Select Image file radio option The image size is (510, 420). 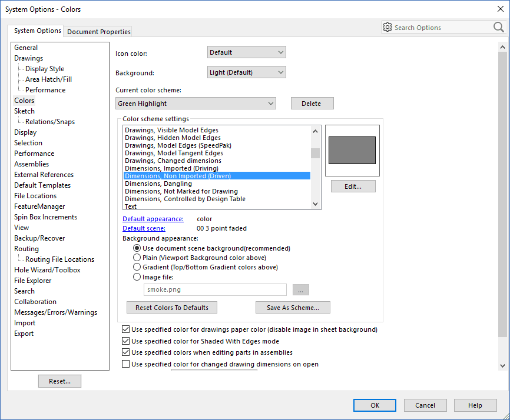pyautogui.click(x=137, y=277)
